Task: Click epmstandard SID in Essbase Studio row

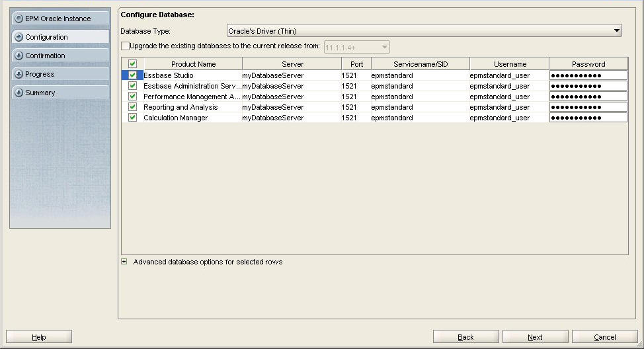Action: pyautogui.click(x=420, y=75)
